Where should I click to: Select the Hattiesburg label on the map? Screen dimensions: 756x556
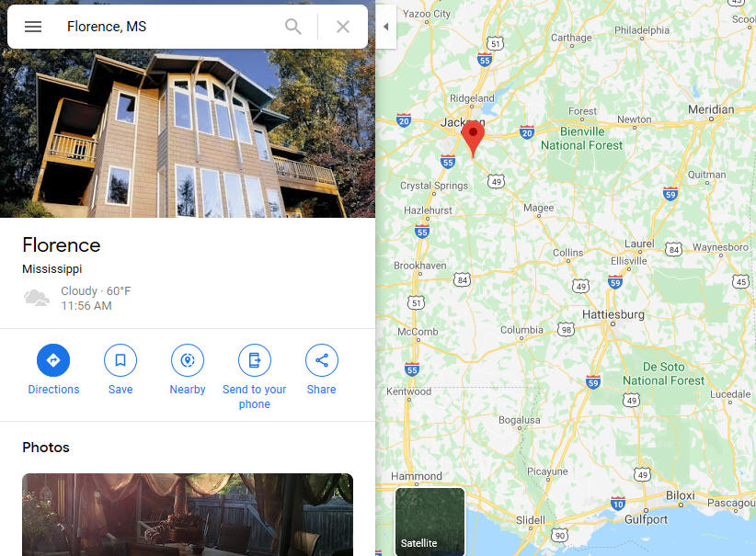coord(613,314)
